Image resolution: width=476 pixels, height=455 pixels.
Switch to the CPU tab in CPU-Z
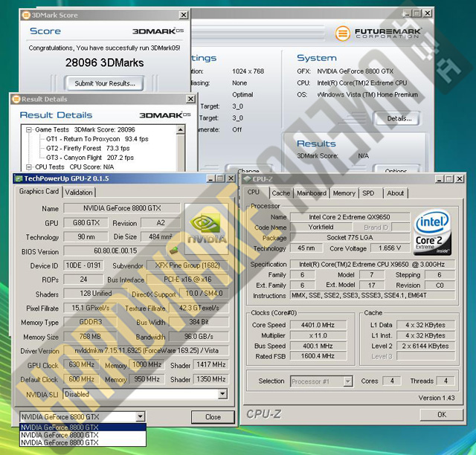[254, 192]
